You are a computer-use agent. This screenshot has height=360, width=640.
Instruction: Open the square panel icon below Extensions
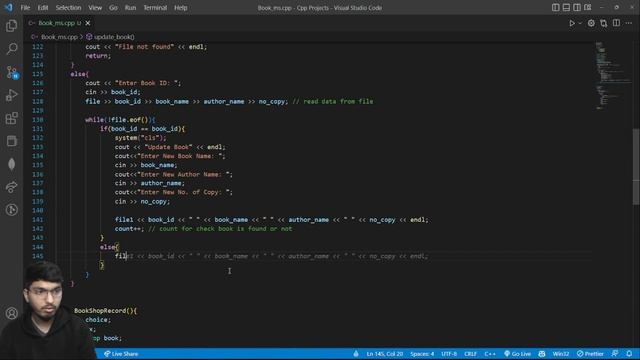11,141
